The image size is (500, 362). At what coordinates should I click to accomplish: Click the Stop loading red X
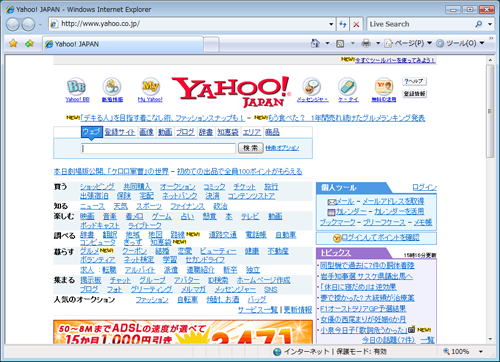[356, 24]
